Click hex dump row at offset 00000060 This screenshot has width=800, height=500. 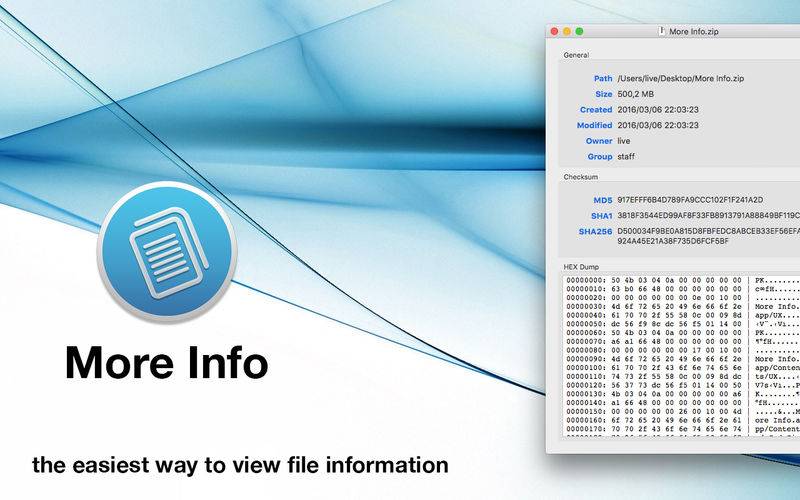[683, 333]
